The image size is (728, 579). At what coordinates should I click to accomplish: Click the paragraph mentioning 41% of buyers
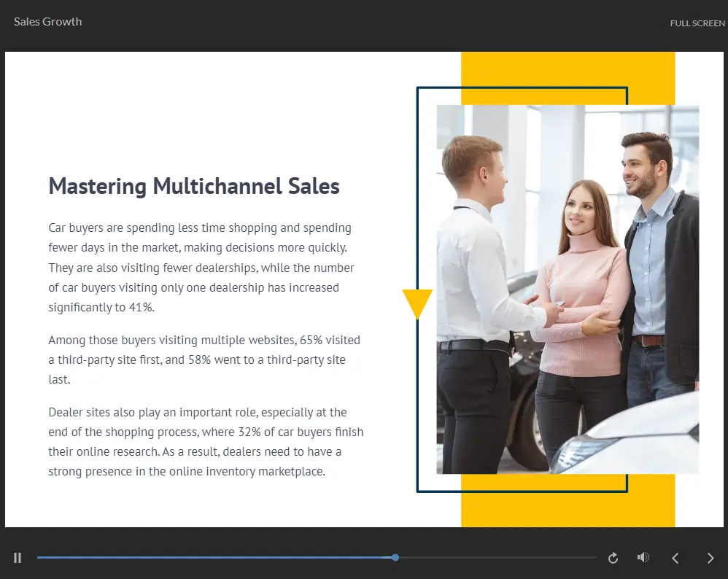(201, 268)
